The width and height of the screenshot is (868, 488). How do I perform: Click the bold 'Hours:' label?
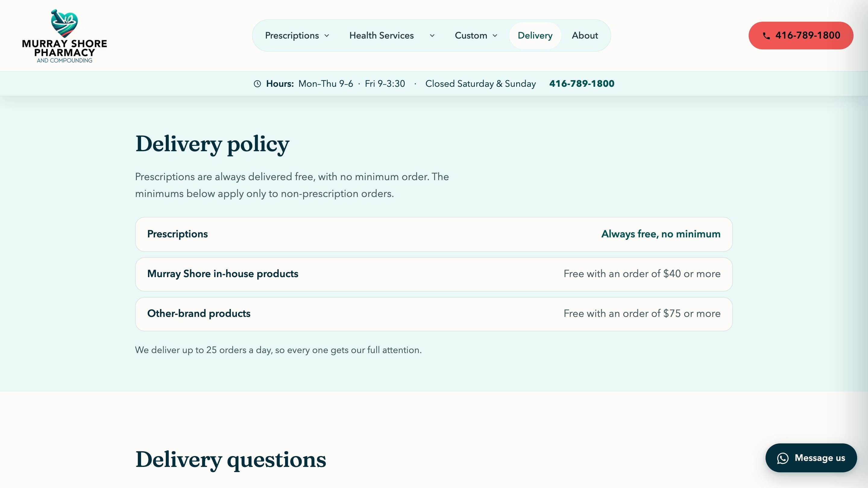click(280, 84)
